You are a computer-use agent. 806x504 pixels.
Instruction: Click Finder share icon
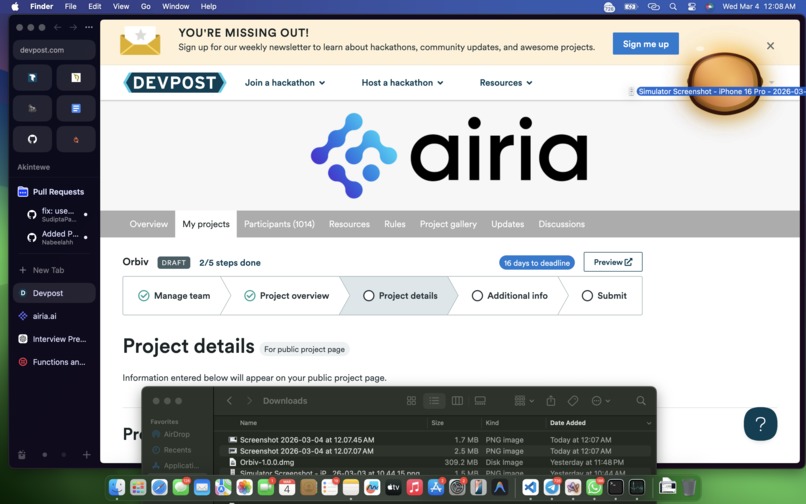[x=551, y=401]
